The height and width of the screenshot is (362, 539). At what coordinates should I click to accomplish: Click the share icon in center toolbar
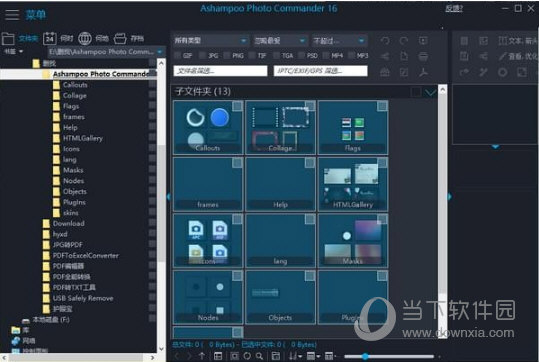coord(385,56)
